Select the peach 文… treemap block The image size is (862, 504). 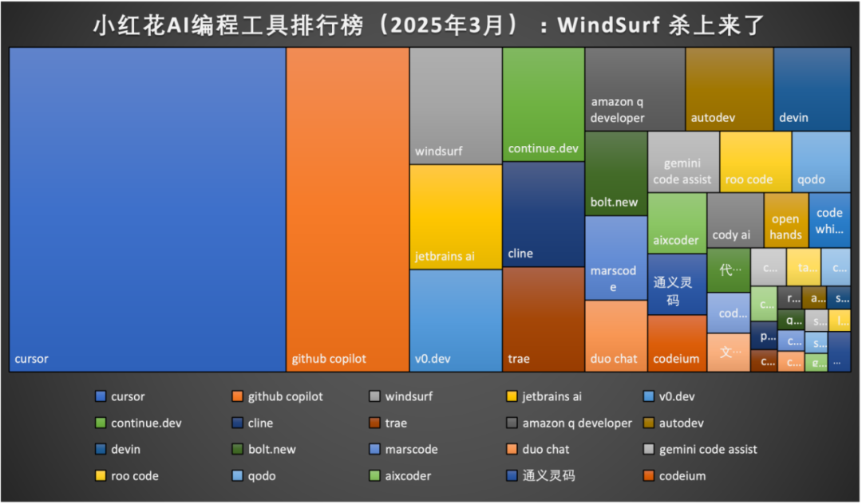tap(729, 352)
